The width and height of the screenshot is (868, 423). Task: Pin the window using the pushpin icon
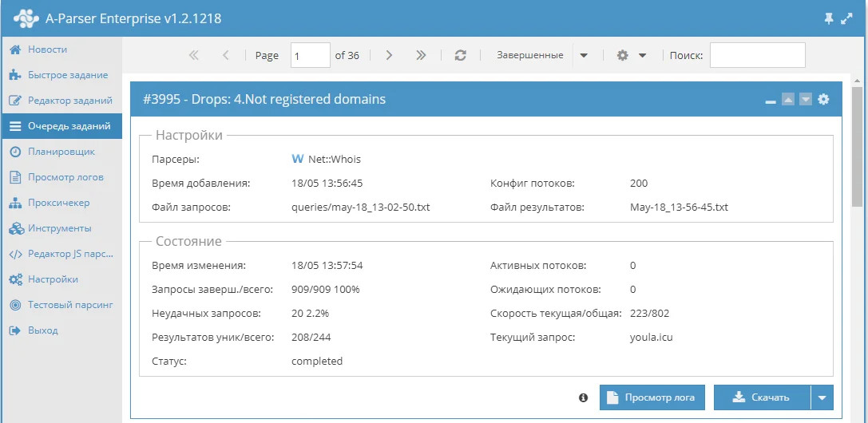[829, 18]
